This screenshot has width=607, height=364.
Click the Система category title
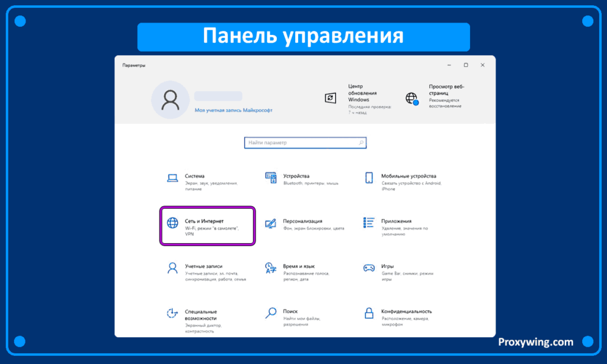coord(194,176)
